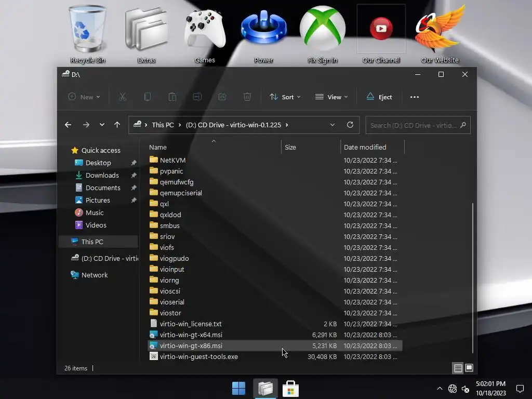
Task: Sort by the Size column header
Action: click(x=311, y=147)
